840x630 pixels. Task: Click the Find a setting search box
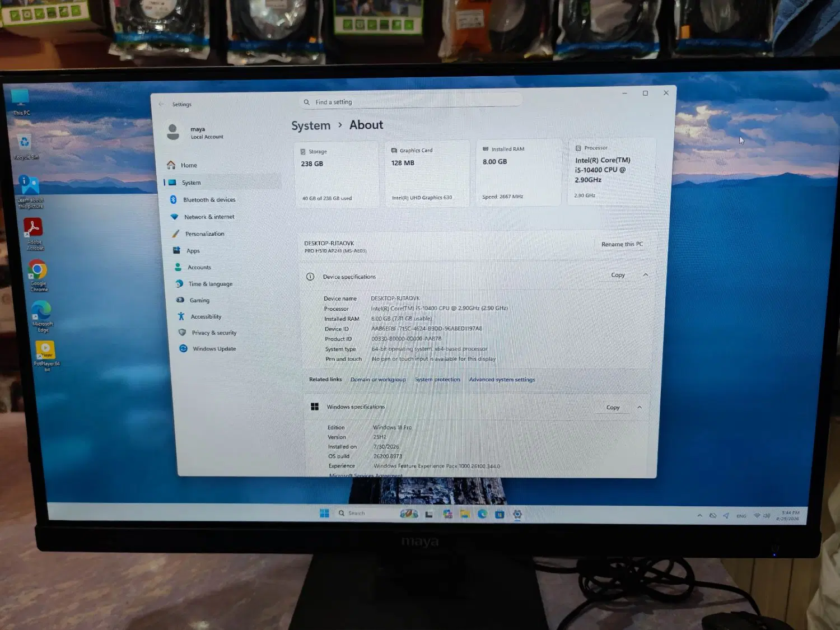point(410,101)
